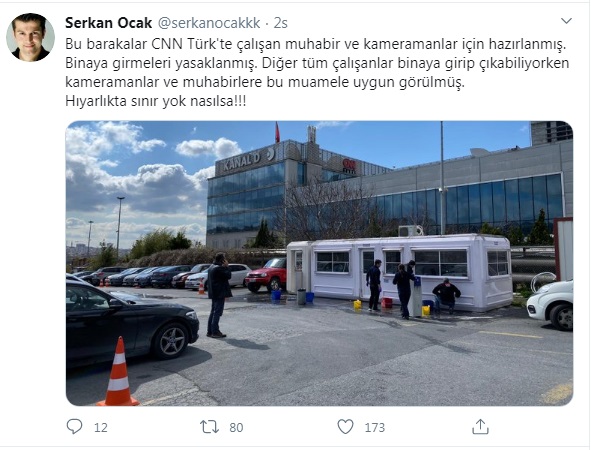Viewport: 591px width, 450px height.
Task: Open Serkan Ocak's profile avatar
Action: (x=30, y=37)
